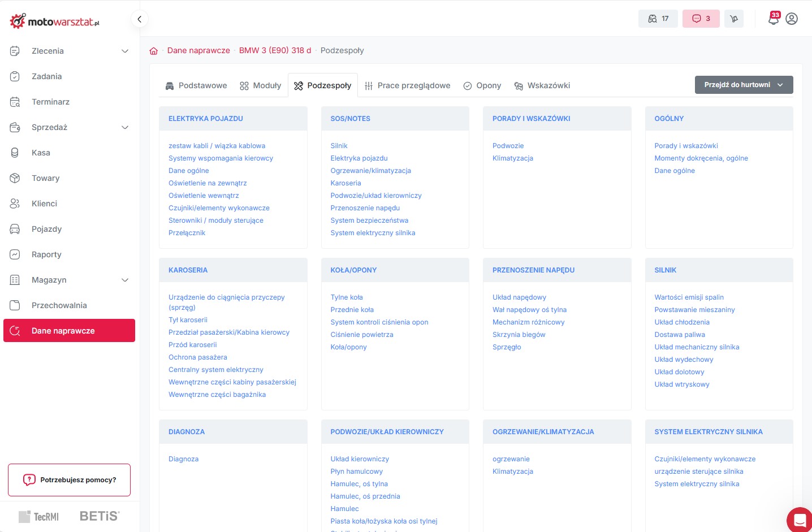Expand the Sprzedaż sidebar submenu
Viewport: 812px width, 532px height.
coord(125,127)
